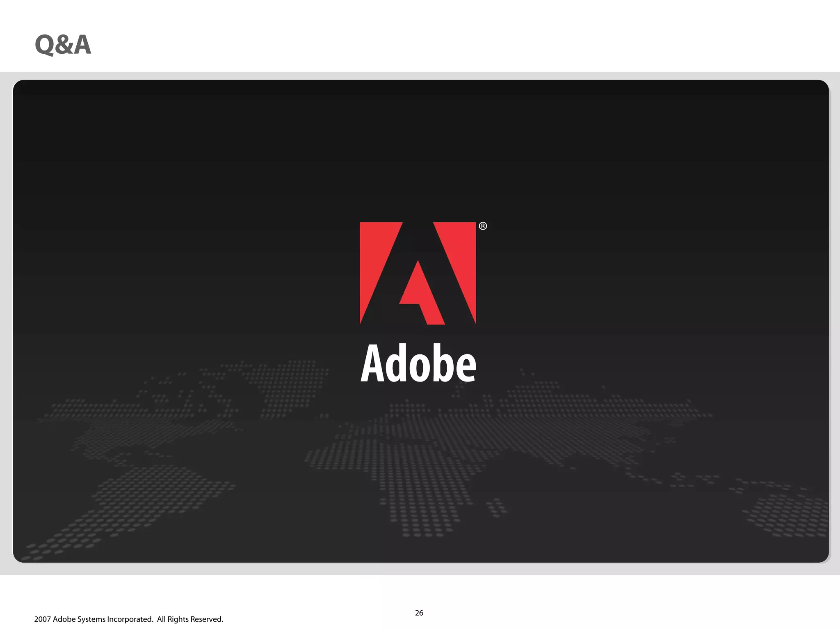
Task: Click the white Adobe wordmark
Action: tap(418, 363)
